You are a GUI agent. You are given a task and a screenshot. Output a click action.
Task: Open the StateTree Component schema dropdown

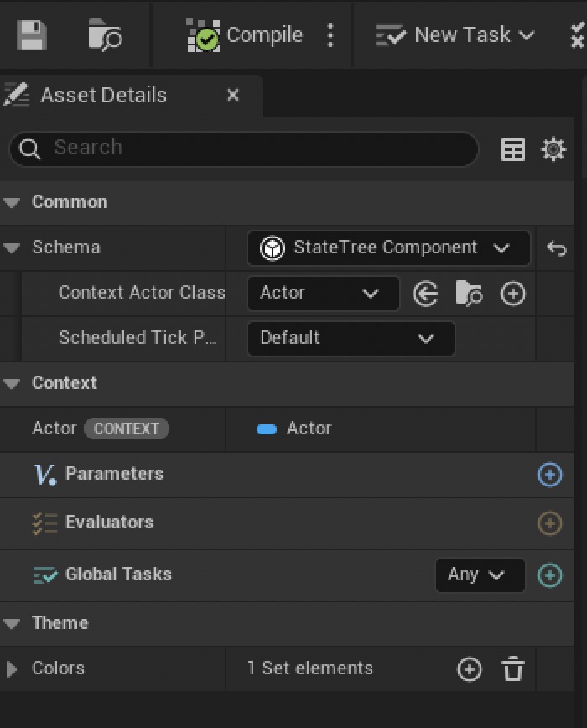(x=389, y=248)
